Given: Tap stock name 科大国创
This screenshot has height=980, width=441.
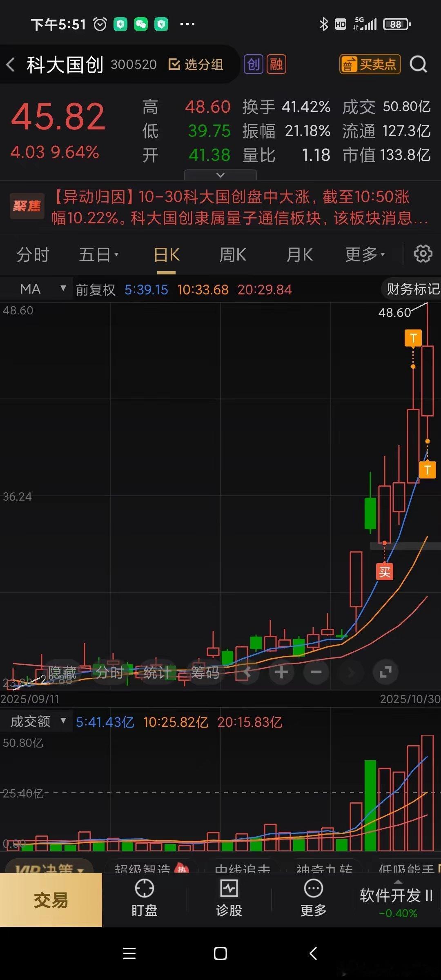Looking at the screenshot, I should [x=65, y=65].
